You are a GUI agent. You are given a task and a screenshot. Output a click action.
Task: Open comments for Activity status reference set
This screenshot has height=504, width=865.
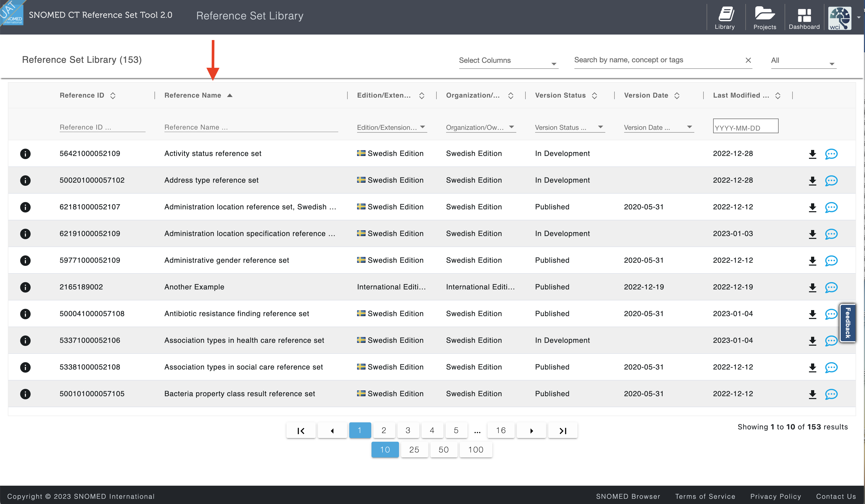[831, 154]
